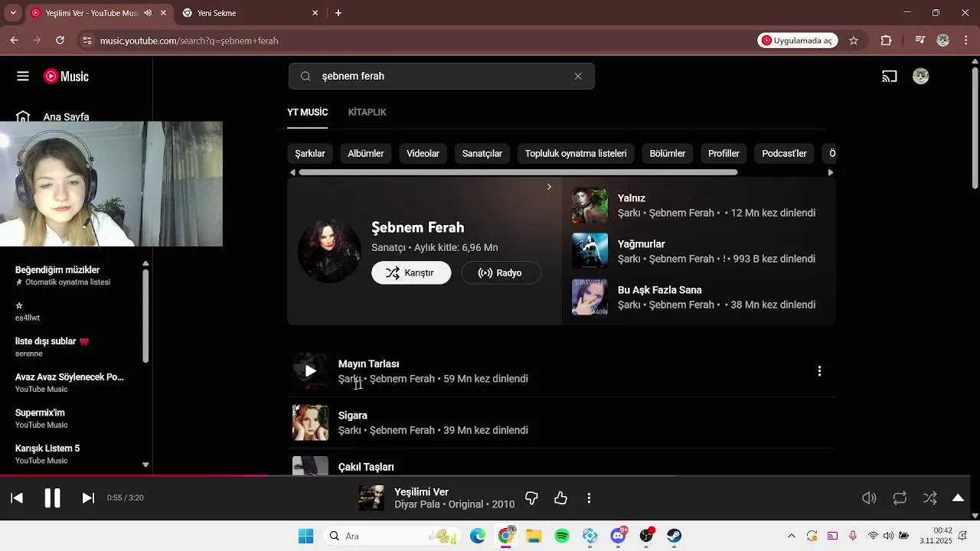
Task: Open browser tab search dropdown
Action: 12,13
